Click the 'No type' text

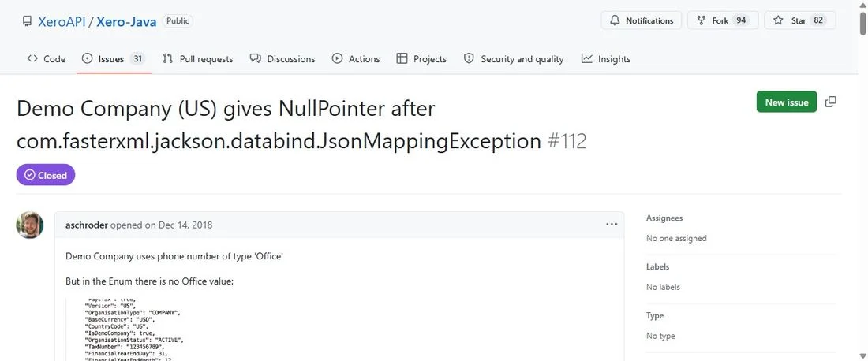click(x=660, y=336)
